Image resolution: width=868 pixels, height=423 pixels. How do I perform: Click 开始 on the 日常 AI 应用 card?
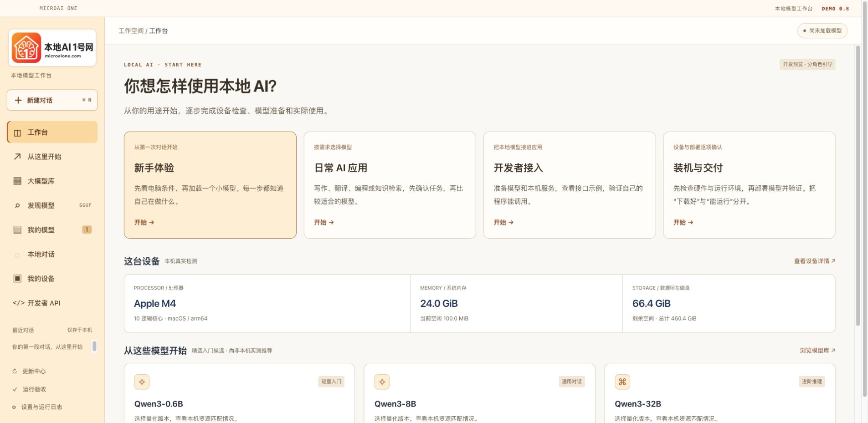point(324,222)
